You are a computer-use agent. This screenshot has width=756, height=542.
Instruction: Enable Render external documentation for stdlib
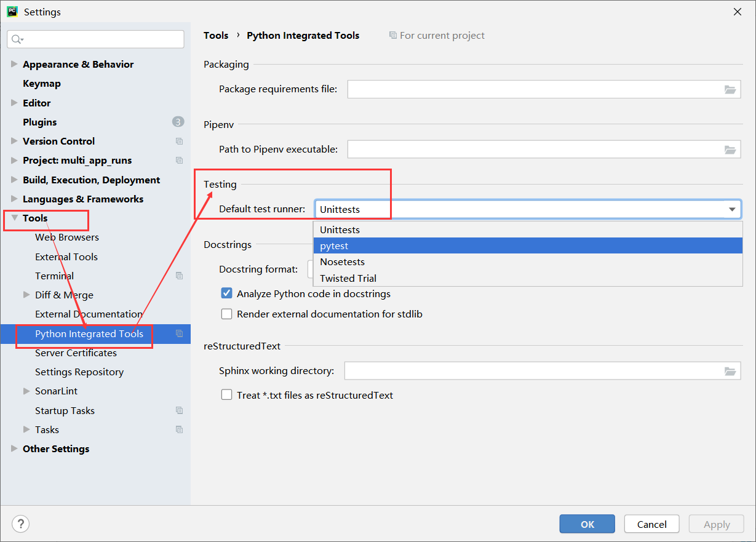(226, 314)
